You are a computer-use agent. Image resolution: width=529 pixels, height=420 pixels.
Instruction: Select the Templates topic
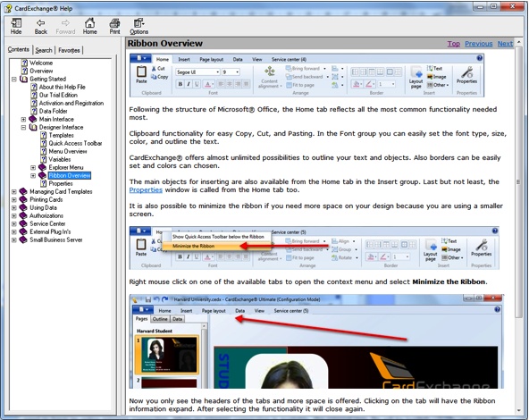pos(61,135)
